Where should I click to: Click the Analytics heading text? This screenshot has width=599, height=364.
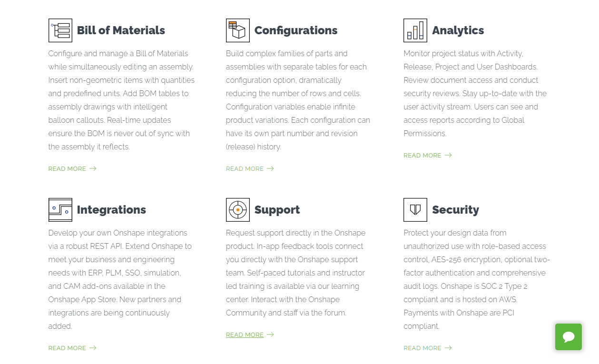click(458, 30)
